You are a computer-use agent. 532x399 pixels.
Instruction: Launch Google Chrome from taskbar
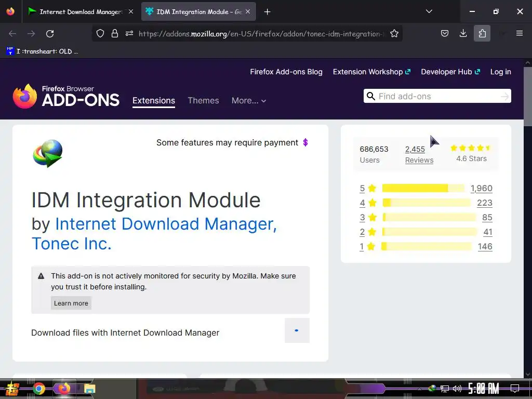point(38,389)
